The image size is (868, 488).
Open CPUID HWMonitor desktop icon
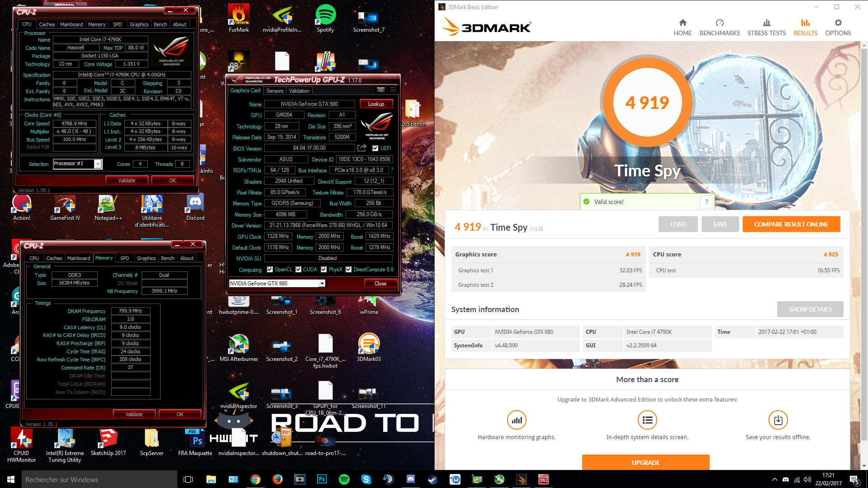[21, 445]
